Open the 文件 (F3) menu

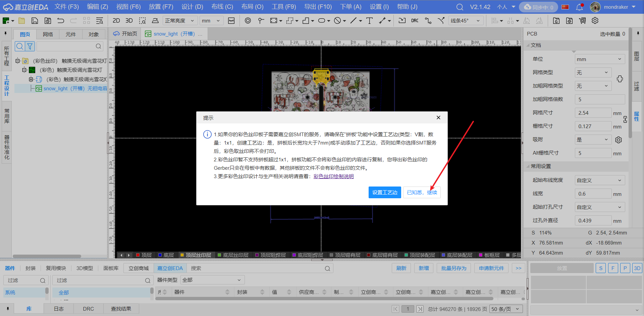coord(67,7)
